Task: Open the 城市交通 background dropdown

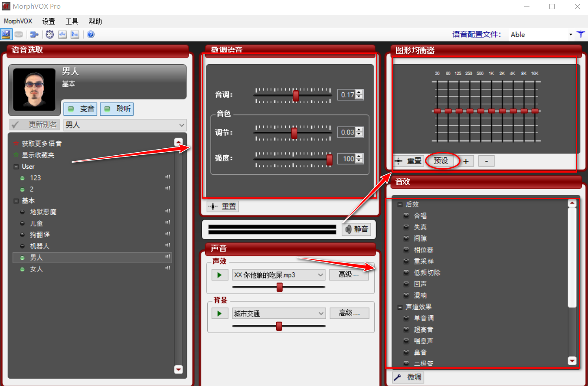Action: pos(279,313)
